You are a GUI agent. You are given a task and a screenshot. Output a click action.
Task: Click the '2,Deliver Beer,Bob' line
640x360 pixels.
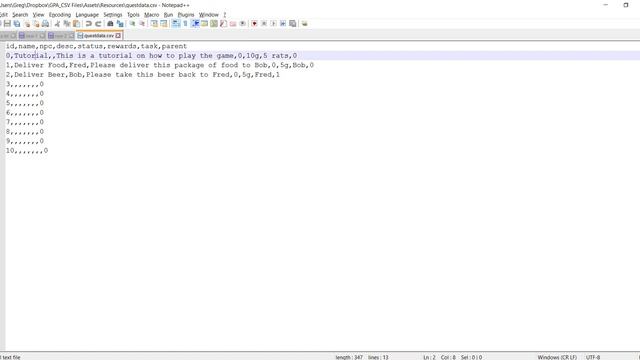point(143,75)
